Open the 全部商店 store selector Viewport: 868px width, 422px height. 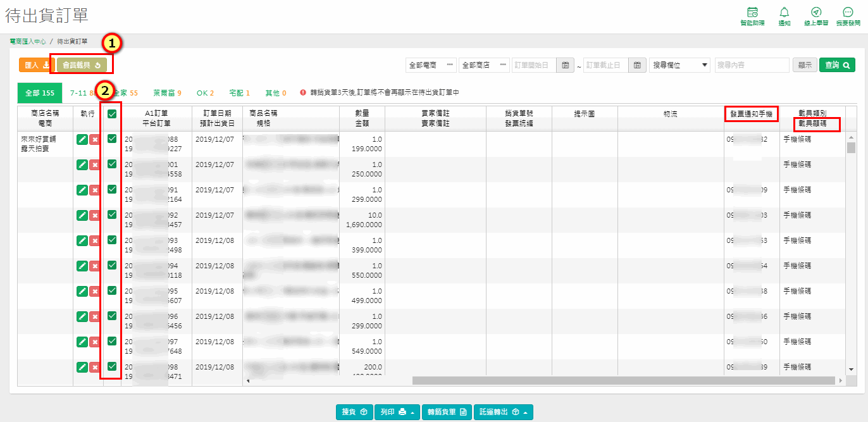(x=484, y=65)
